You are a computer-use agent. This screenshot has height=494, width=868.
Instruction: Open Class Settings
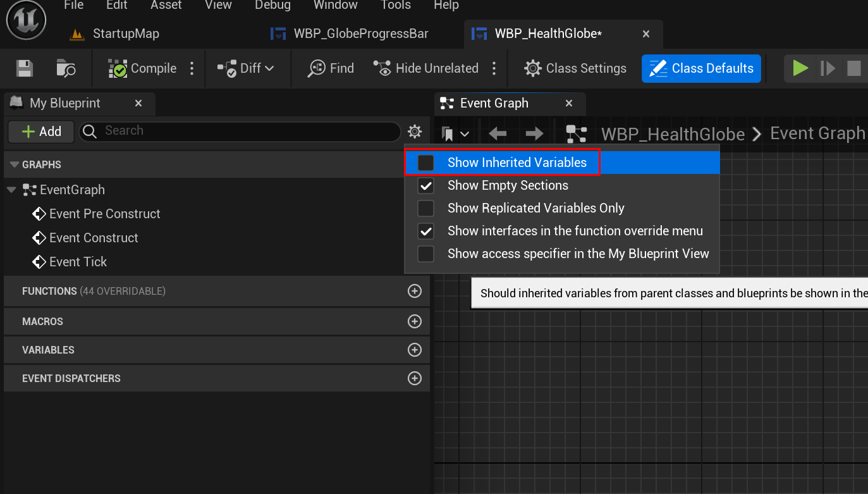[575, 68]
